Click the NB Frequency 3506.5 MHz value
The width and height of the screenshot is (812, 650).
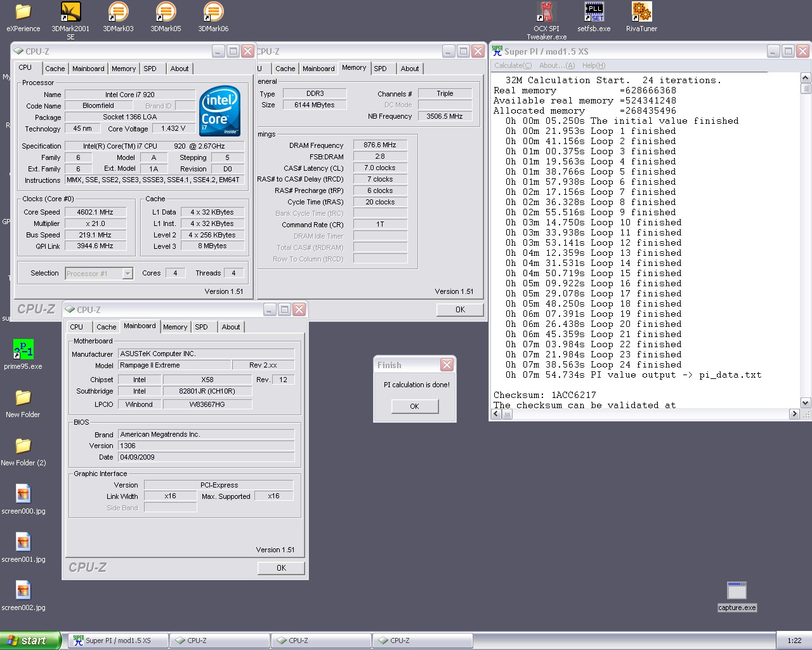pyautogui.click(x=444, y=116)
